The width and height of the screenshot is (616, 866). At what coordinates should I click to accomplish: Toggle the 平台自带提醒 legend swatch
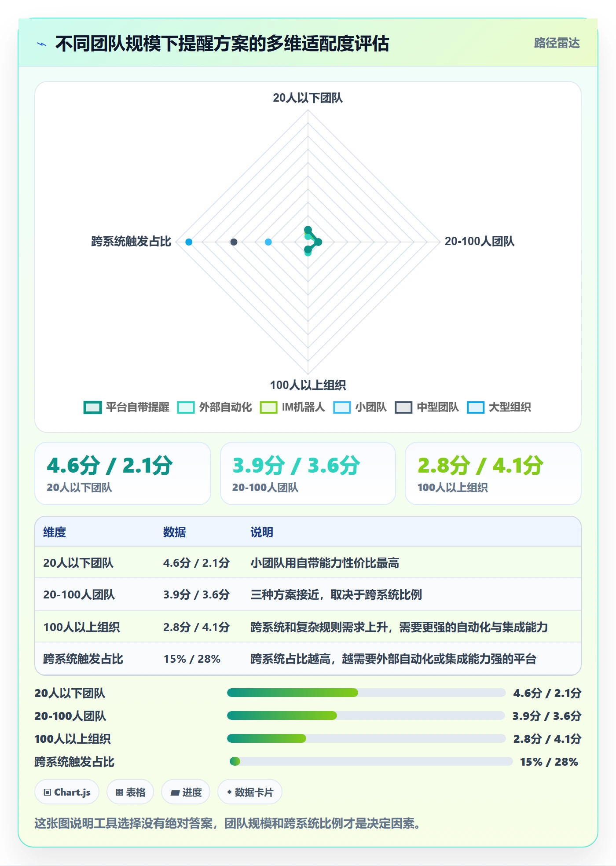tap(92, 407)
